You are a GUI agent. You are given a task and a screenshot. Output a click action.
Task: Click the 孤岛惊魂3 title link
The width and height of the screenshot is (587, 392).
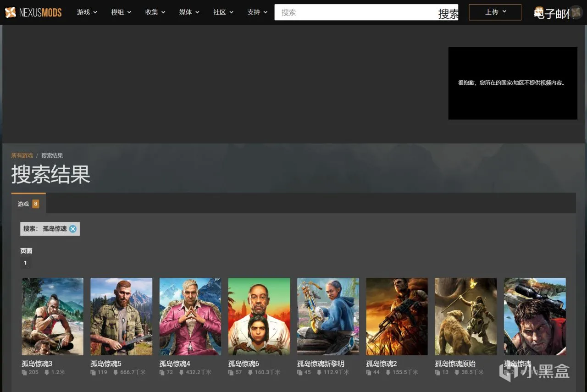pyautogui.click(x=37, y=364)
